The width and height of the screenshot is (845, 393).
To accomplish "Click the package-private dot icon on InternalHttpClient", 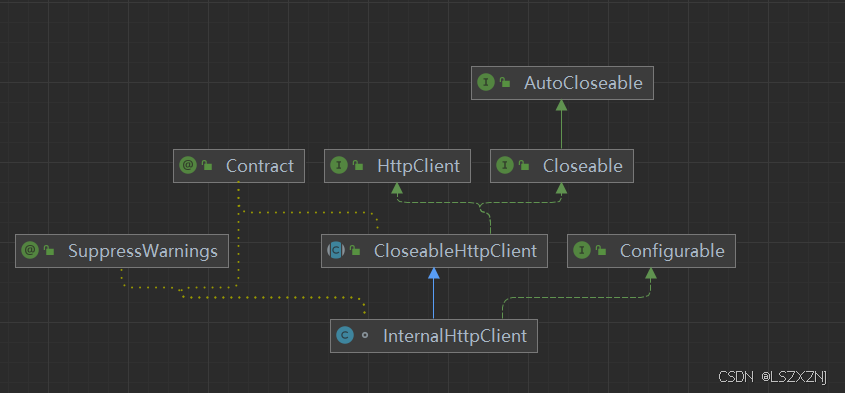I will tap(365, 335).
